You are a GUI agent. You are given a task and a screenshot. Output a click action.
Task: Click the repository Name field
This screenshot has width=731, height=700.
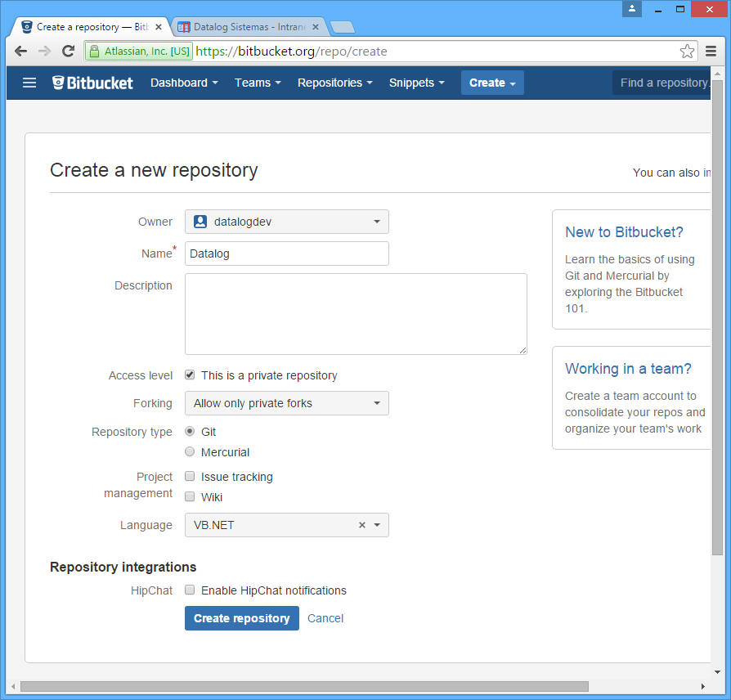tap(287, 254)
